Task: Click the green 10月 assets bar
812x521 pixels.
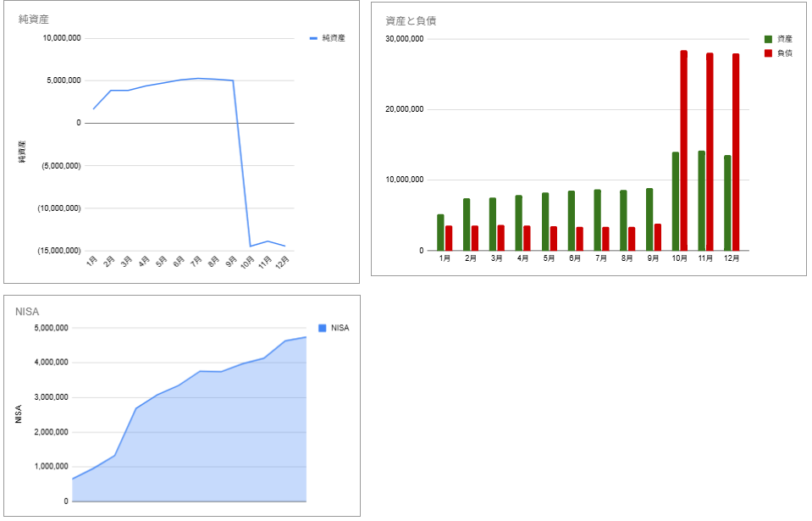Action: tap(676, 202)
